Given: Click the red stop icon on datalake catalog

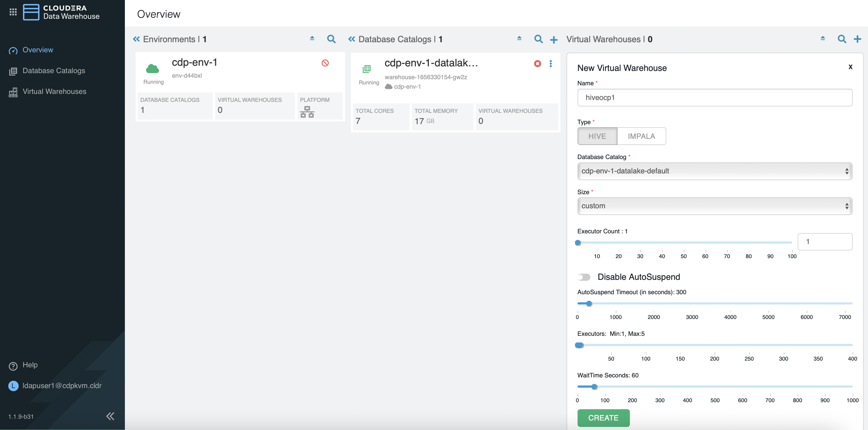Looking at the screenshot, I should point(537,63).
